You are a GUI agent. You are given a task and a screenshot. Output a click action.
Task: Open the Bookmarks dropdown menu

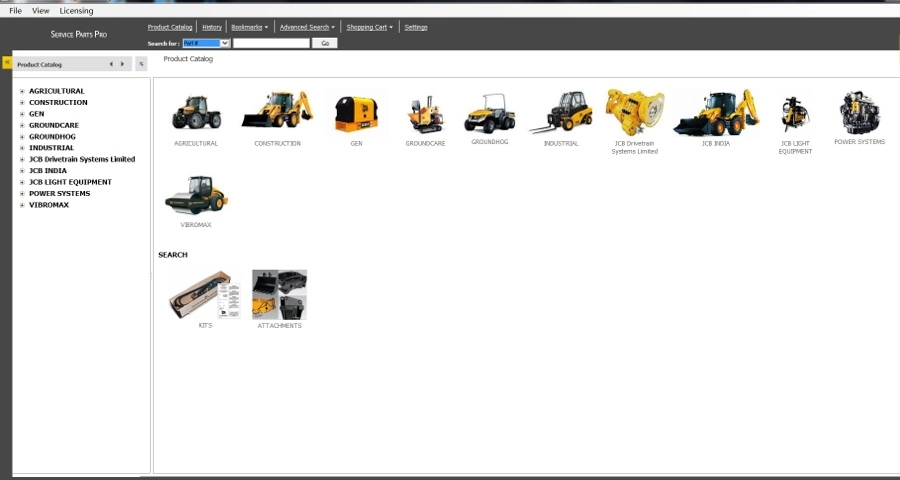pyautogui.click(x=250, y=27)
